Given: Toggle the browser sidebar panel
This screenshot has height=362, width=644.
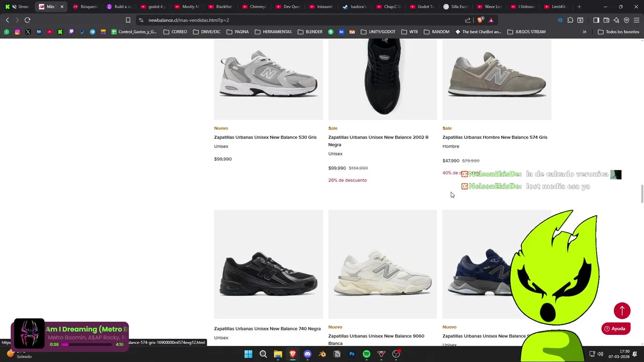Looking at the screenshot, I should [x=596, y=20].
